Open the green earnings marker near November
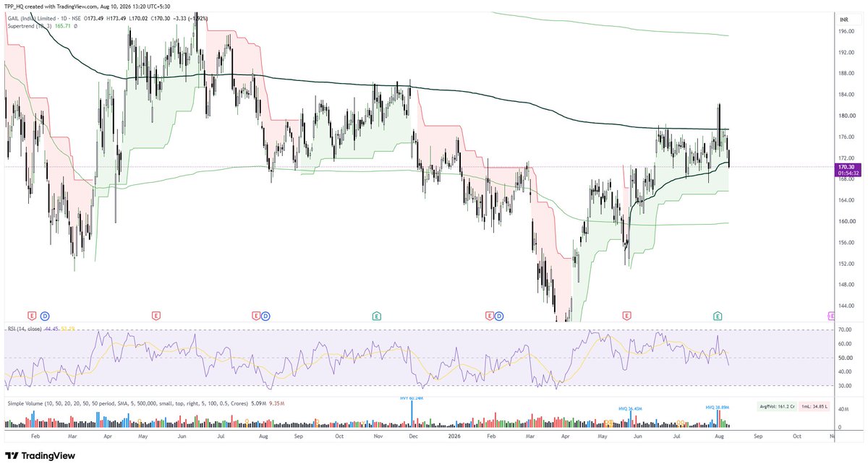This screenshot has width=868, height=469. click(377, 316)
